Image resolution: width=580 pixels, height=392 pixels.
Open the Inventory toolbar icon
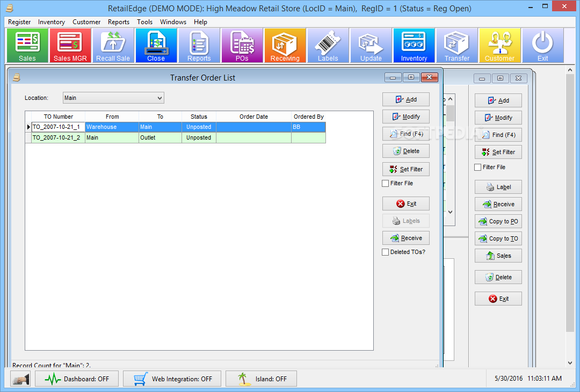tap(414, 46)
